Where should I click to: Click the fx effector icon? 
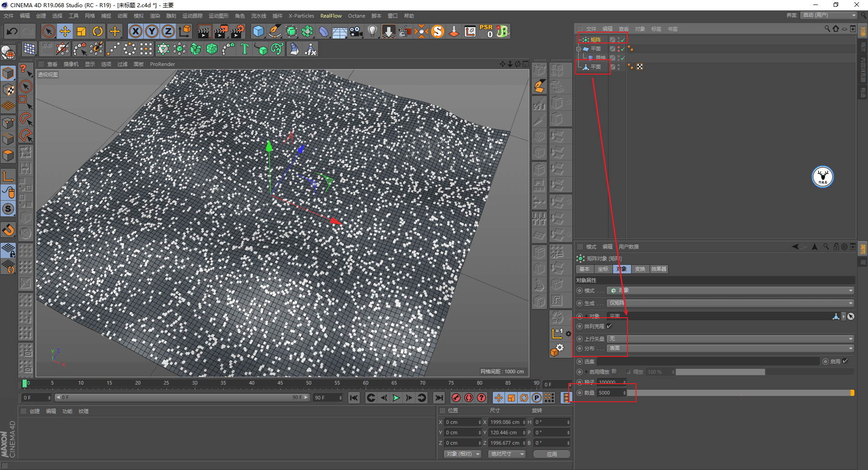[311, 49]
